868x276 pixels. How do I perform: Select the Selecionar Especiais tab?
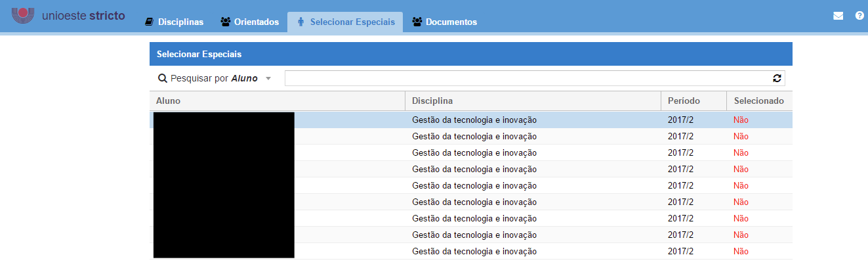(x=352, y=22)
